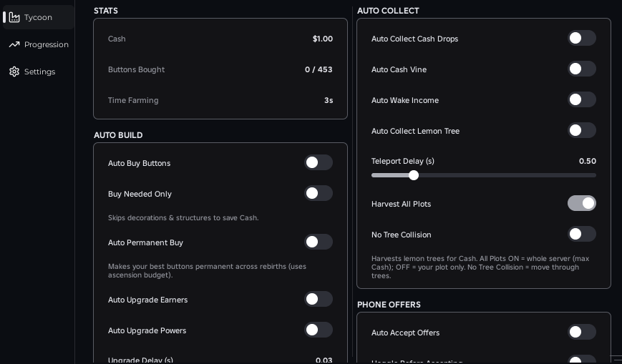
Task: Enable Auto Accept Offers toggle
Action: point(581,332)
